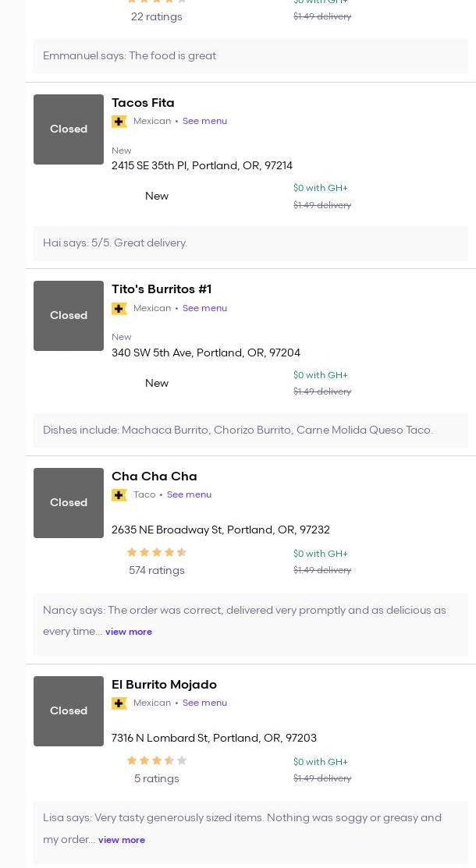Click the GH+ badge icon for Cha Cha Cha
The height and width of the screenshot is (868, 476).
click(x=119, y=495)
